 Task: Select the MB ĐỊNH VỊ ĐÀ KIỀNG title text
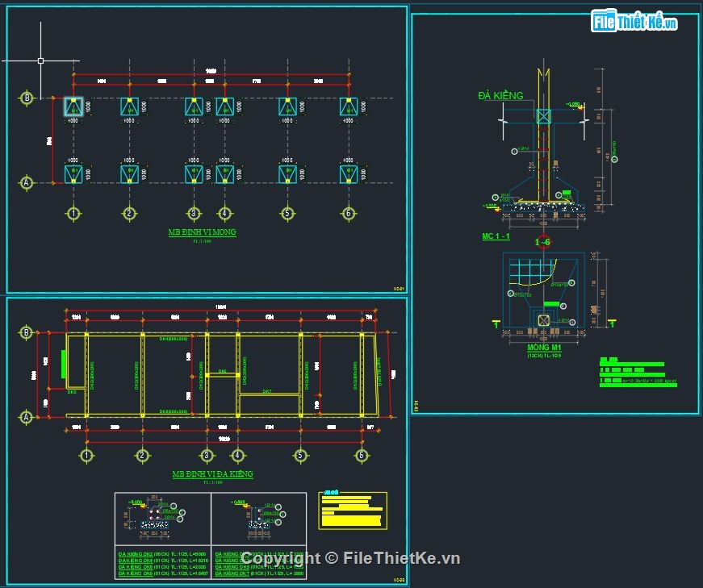213,473
